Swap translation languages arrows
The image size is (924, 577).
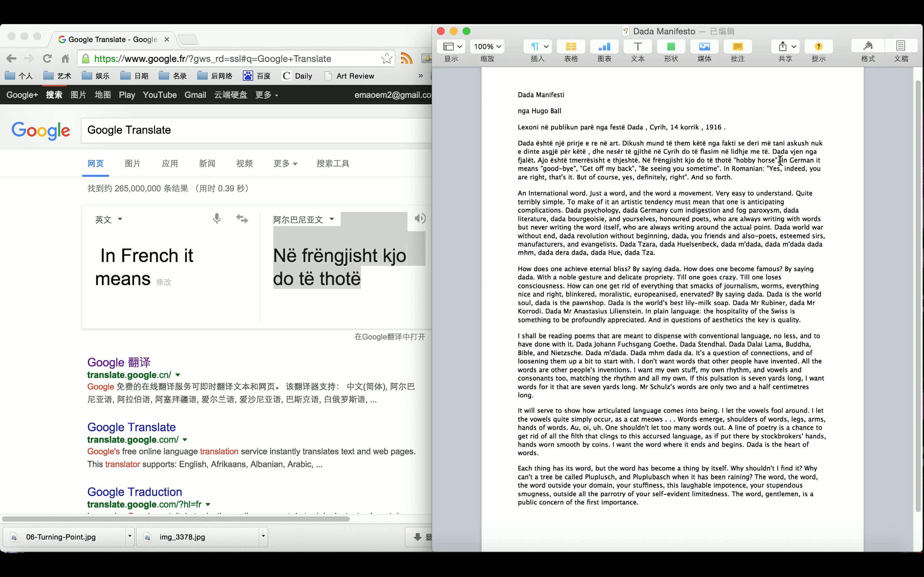(242, 219)
